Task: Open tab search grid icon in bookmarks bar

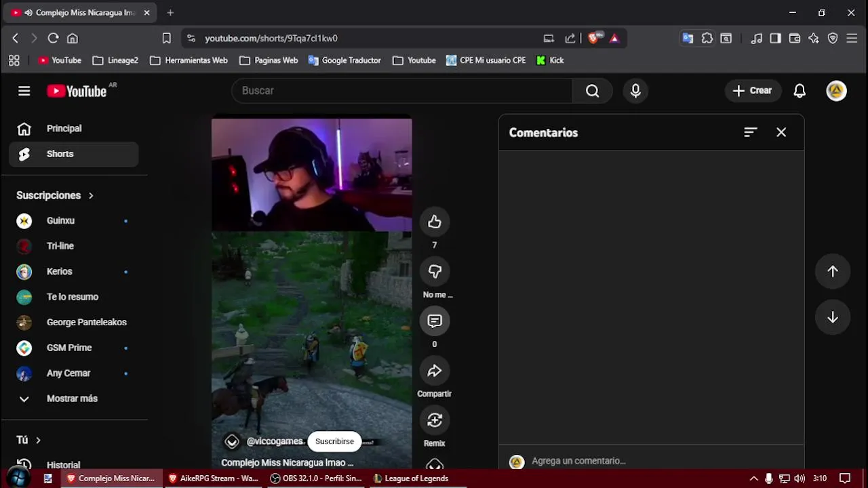Action: (x=14, y=60)
